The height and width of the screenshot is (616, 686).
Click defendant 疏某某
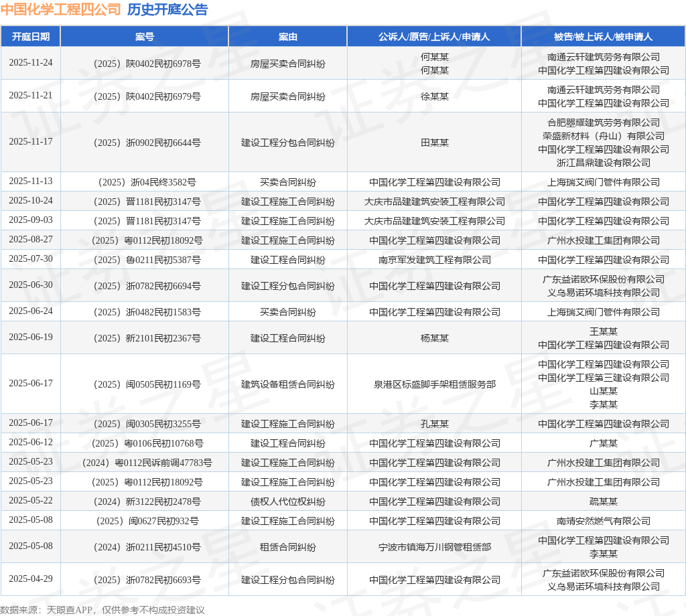tap(604, 502)
